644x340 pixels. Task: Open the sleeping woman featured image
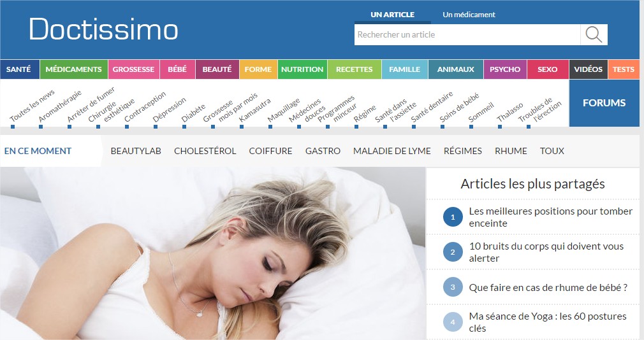tap(213, 253)
